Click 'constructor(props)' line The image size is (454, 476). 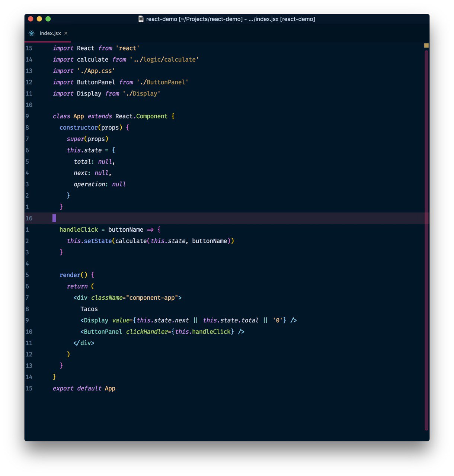[x=94, y=128]
